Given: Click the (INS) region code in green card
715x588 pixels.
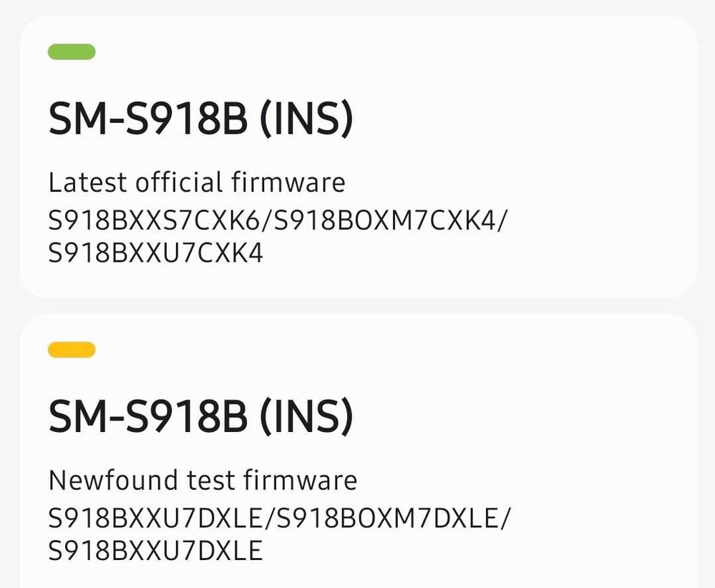Looking at the screenshot, I should 306,119.
